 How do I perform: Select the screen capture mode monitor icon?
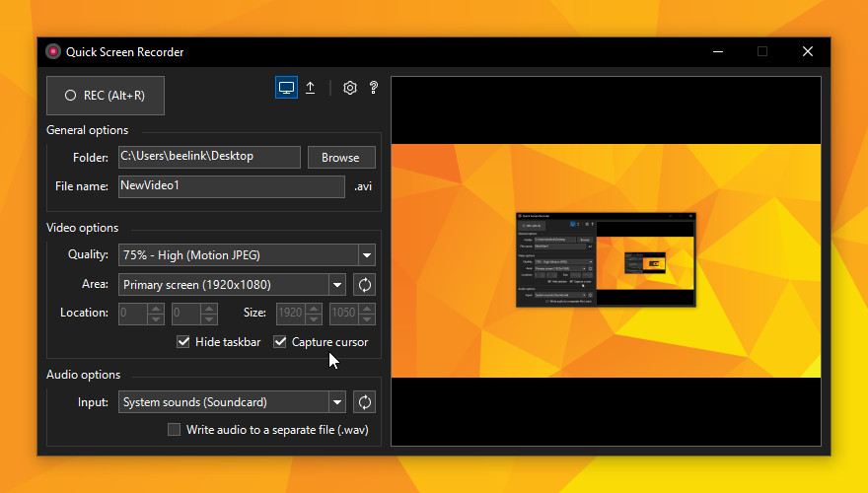(x=286, y=88)
